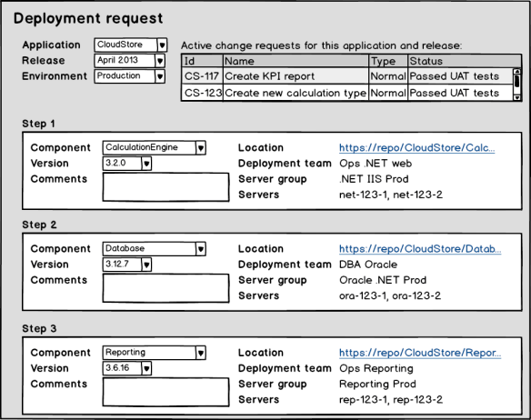Click the 'ora-123-1, ora-123-2' servers value

pos(390,295)
